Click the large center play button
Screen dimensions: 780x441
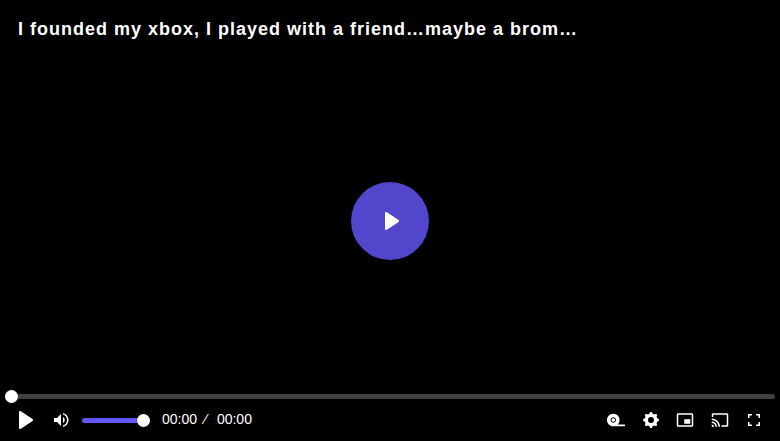390,221
